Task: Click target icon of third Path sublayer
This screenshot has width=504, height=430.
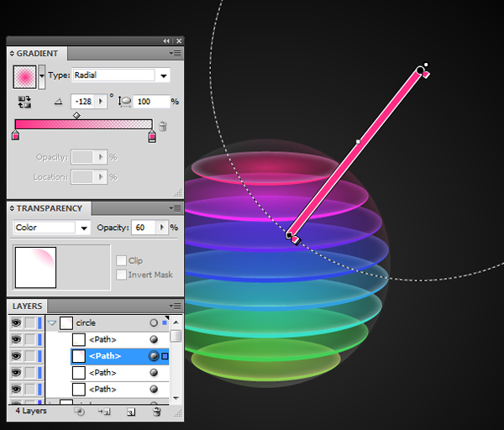Action: point(154,373)
